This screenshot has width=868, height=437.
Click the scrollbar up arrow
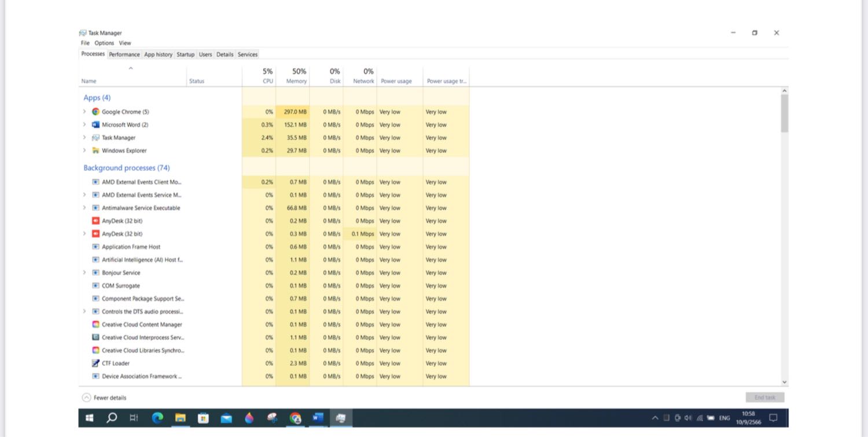coord(785,91)
